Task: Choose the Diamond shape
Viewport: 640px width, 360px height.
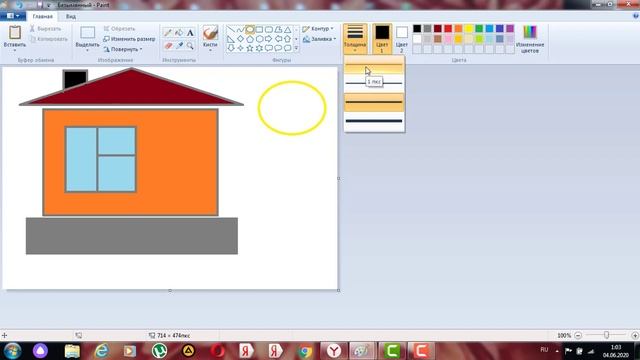Action: click(240, 39)
